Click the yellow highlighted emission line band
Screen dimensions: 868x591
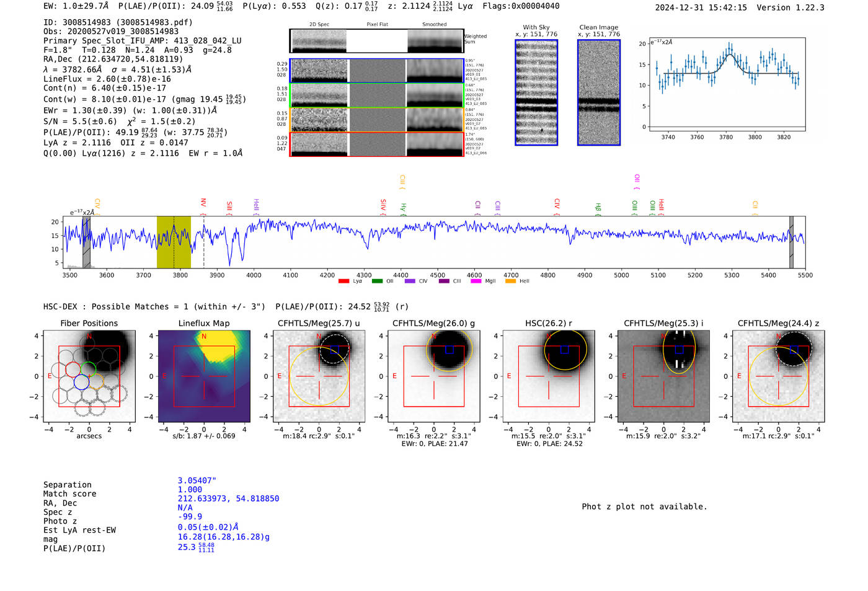point(174,242)
